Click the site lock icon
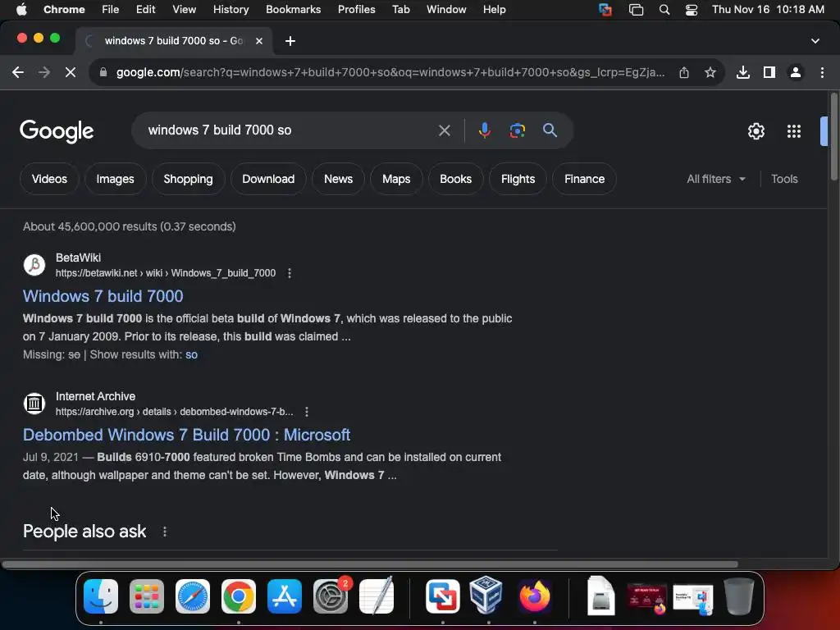Viewport: 840px width, 630px height. [x=103, y=72]
